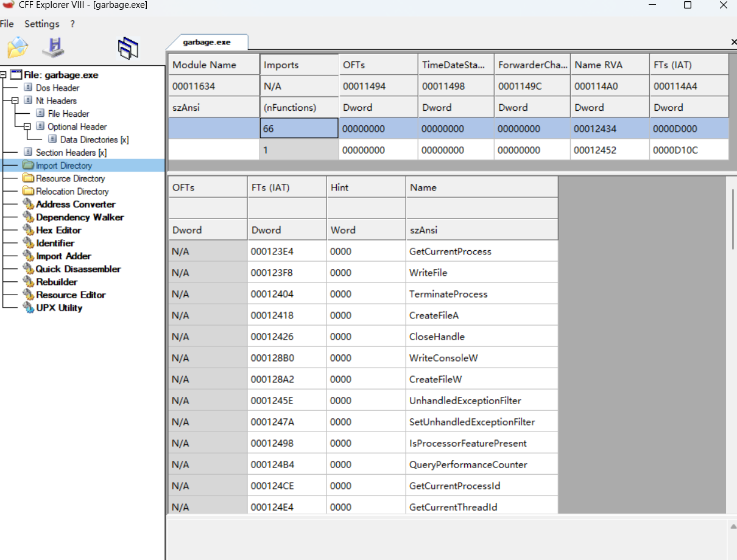737x560 pixels.
Task: Select the module row with 66 functions
Action: coord(448,128)
